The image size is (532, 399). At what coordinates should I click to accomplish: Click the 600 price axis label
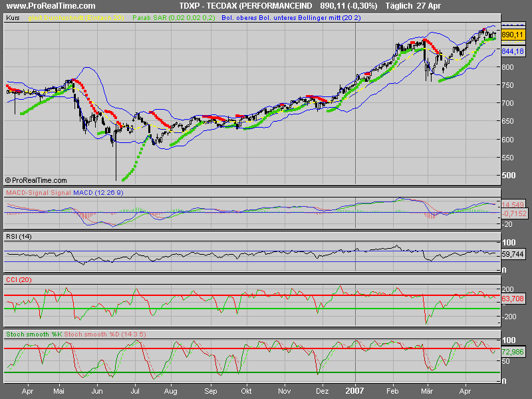pos(507,140)
